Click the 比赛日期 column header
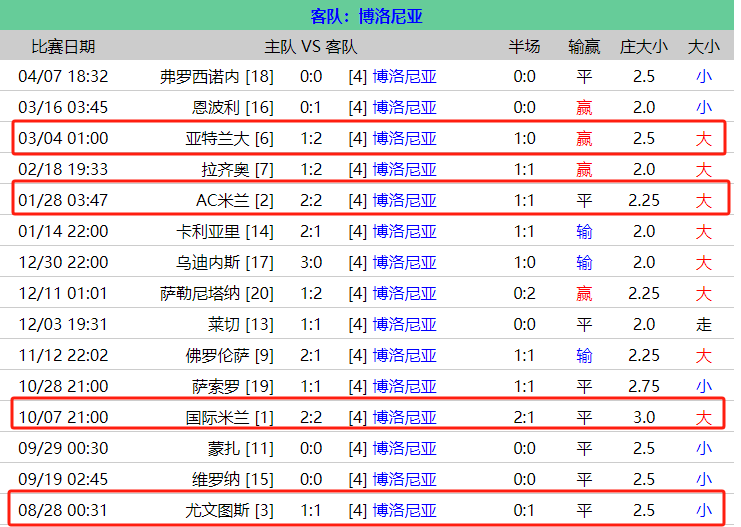The image size is (741, 527). [63, 46]
